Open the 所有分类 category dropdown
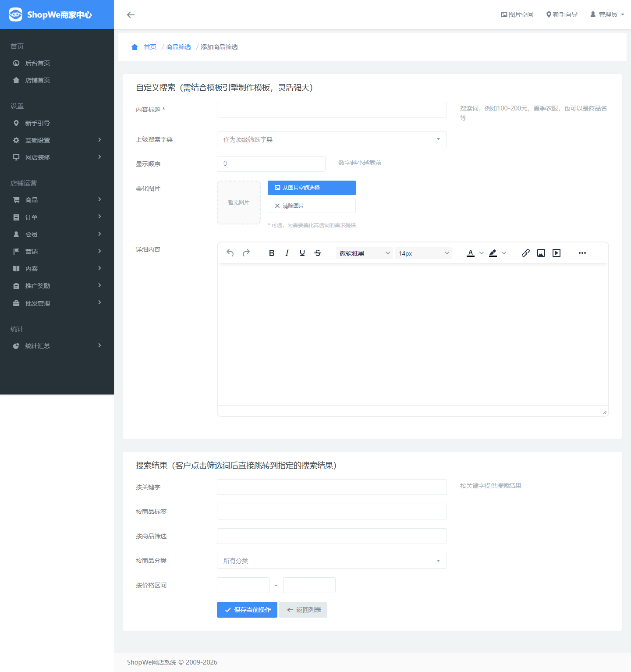The height and width of the screenshot is (672, 631). (x=332, y=561)
